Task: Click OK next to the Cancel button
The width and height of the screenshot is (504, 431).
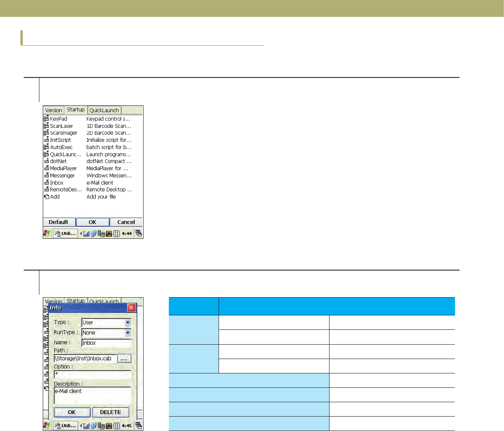Action: pos(93,222)
